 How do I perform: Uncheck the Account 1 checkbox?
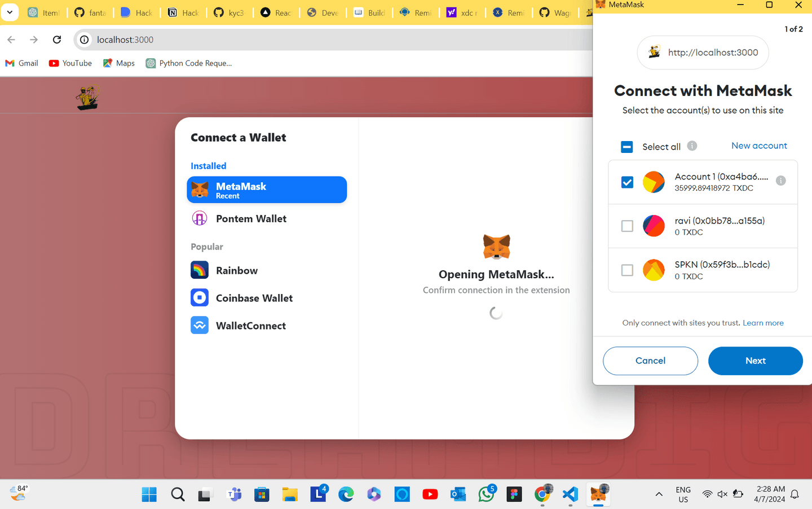click(627, 182)
